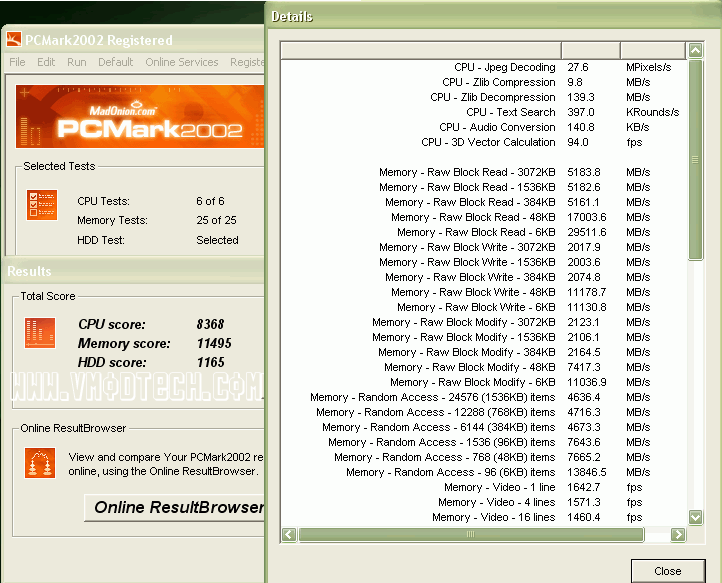Select the CPU - Audio Conversion row
This screenshot has width=722, height=583.
[x=483, y=127]
